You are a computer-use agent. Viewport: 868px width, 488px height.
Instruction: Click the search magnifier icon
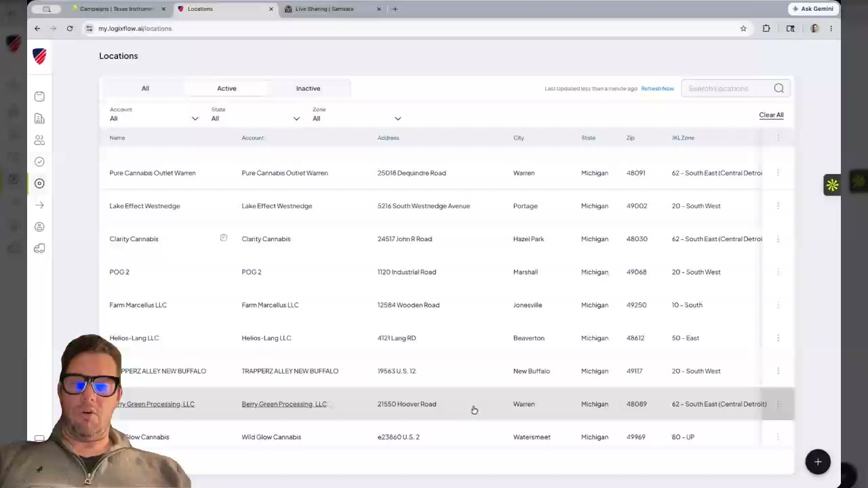click(x=778, y=88)
